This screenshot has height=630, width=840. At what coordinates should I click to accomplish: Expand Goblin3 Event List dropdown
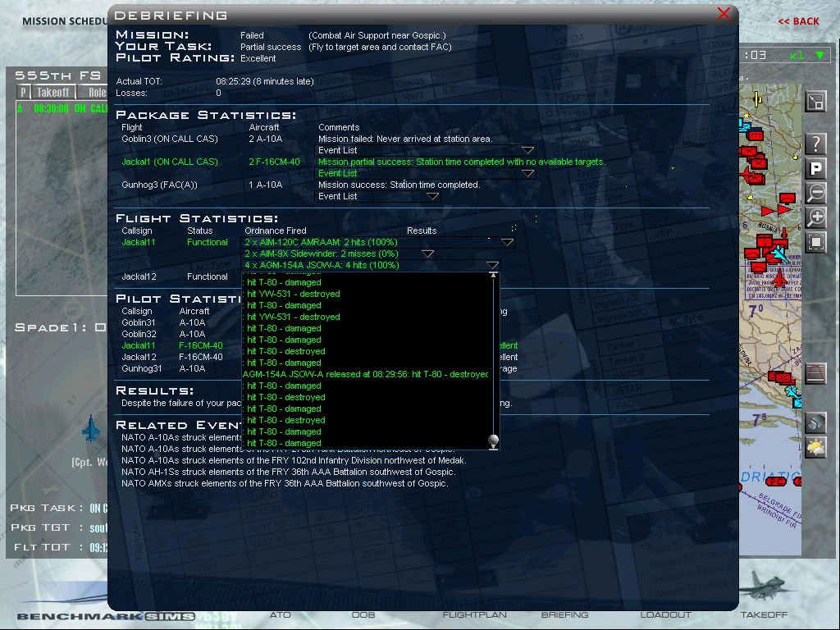click(527, 151)
